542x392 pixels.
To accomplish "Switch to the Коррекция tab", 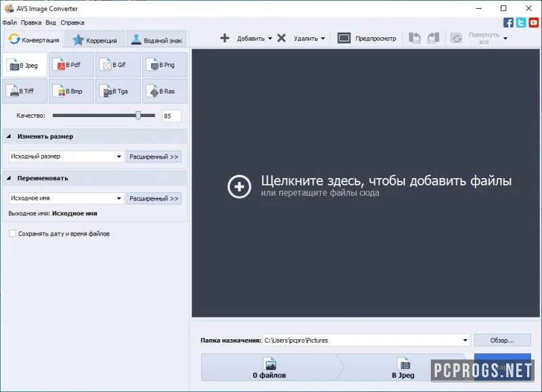I will (x=94, y=40).
